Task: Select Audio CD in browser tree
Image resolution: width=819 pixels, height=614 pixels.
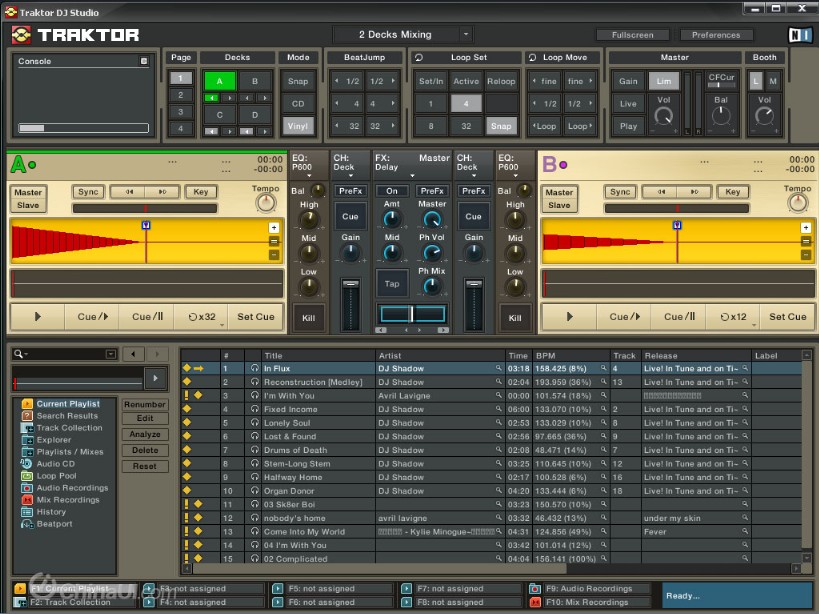Action: (56, 464)
